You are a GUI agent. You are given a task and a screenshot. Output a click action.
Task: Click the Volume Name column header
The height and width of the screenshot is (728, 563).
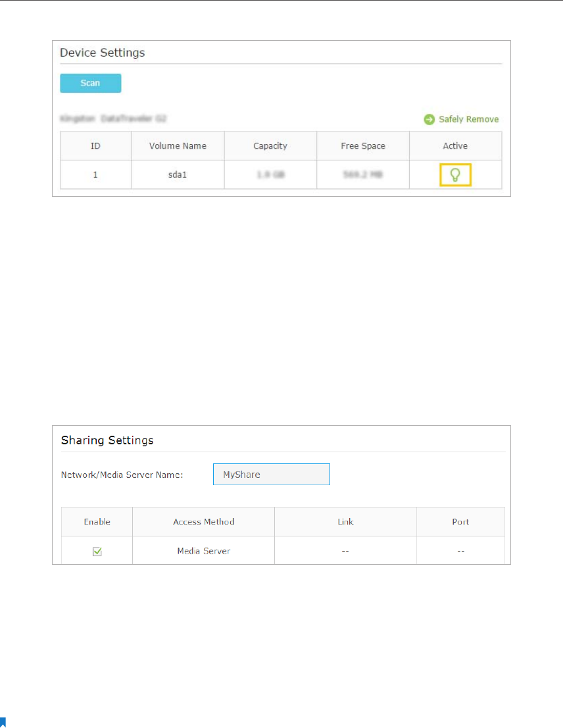click(x=178, y=145)
